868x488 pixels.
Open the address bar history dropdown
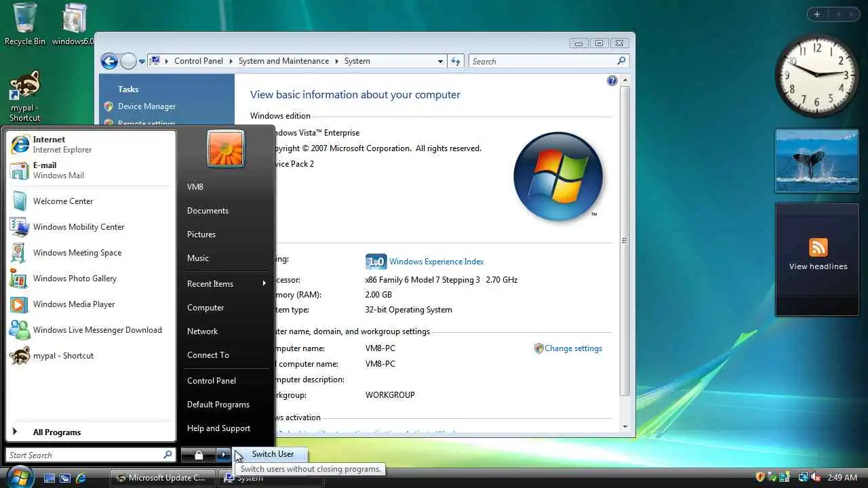coord(440,61)
